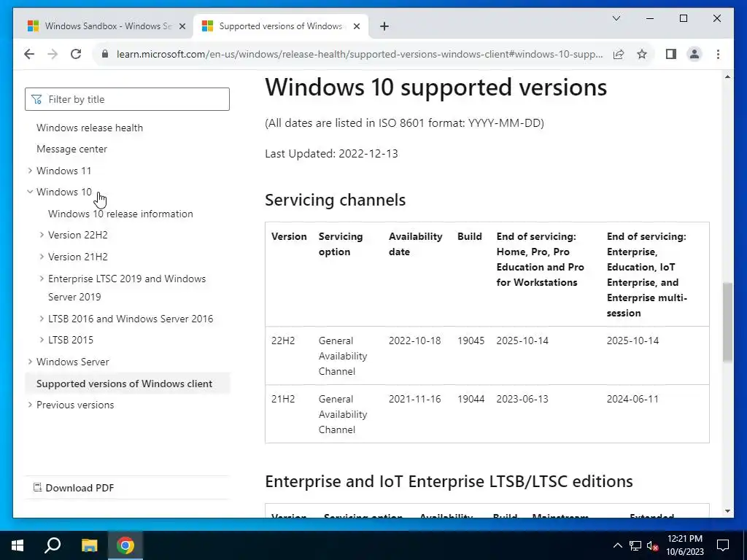Viewport: 747px width, 560px height.
Task: Click the Chrome taskbar icon
Action: pos(125,545)
